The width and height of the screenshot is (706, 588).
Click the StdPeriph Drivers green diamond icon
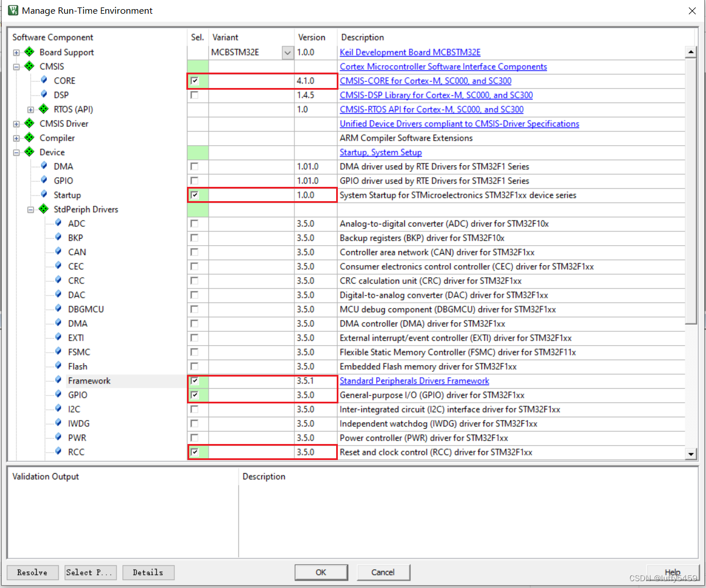[44, 209]
